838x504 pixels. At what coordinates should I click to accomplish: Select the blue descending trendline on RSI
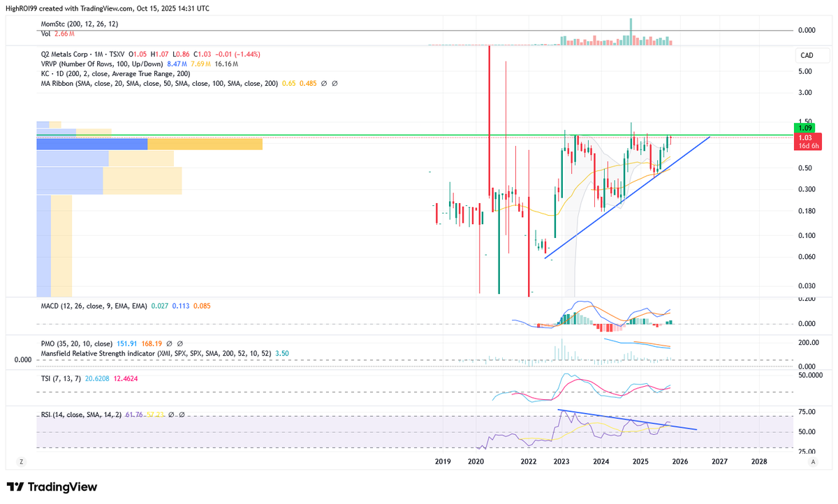pos(626,420)
